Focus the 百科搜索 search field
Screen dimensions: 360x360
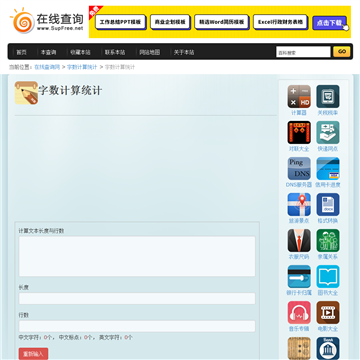[x=303, y=52]
